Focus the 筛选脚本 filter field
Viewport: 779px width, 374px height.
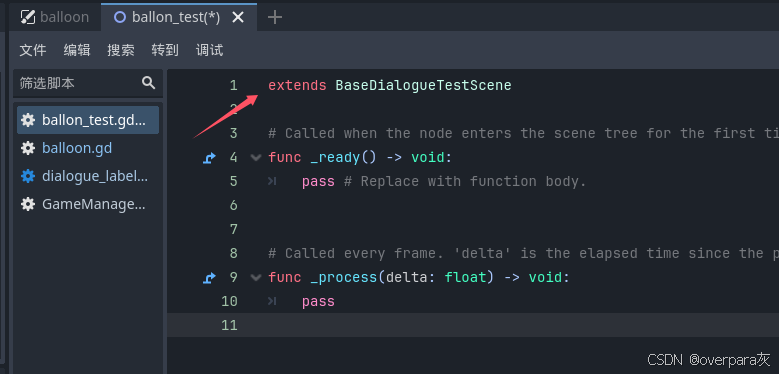coord(87,83)
